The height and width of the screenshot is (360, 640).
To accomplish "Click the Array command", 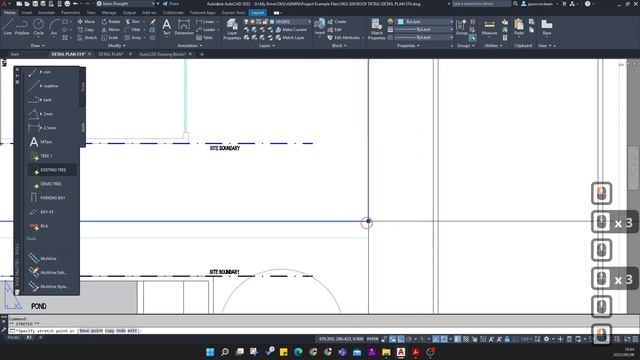I will [133, 38].
